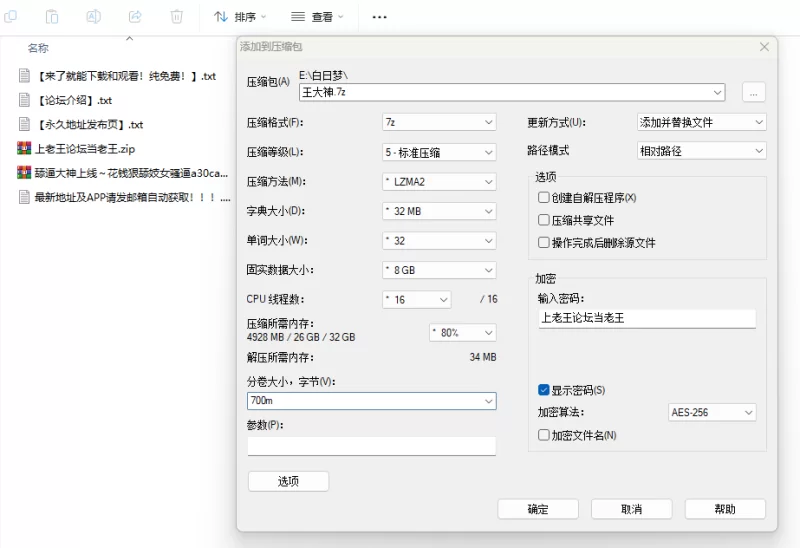Open the 查看 view menu
800x548 pixels.
[x=317, y=17]
